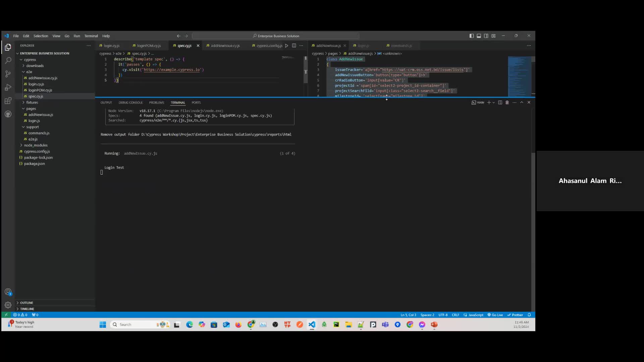
Task: Toggle the panel layout visibility
Action: [x=479, y=36]
